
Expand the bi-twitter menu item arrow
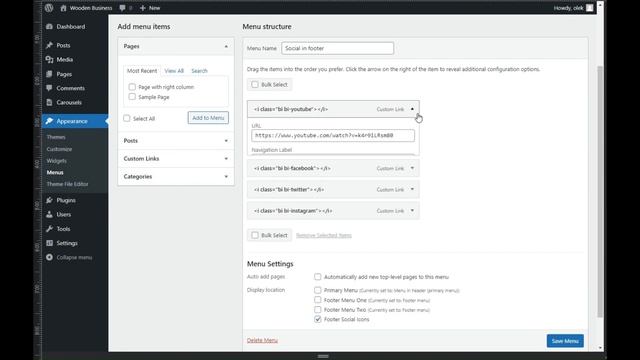click(x=412, y=189)
